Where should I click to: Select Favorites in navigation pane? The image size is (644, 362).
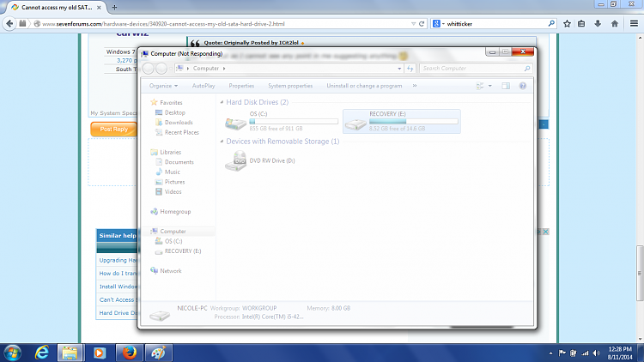(x=171, y=103)
